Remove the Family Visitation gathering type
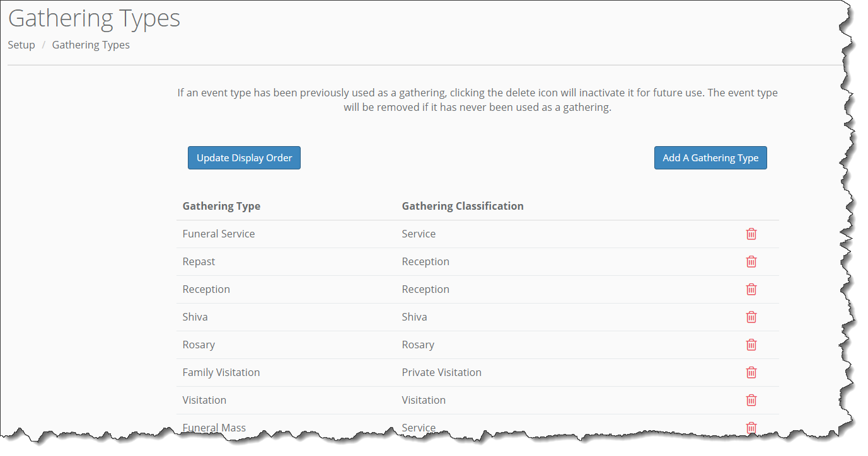The height and width of the screenshot is (456, 868). 751,372
